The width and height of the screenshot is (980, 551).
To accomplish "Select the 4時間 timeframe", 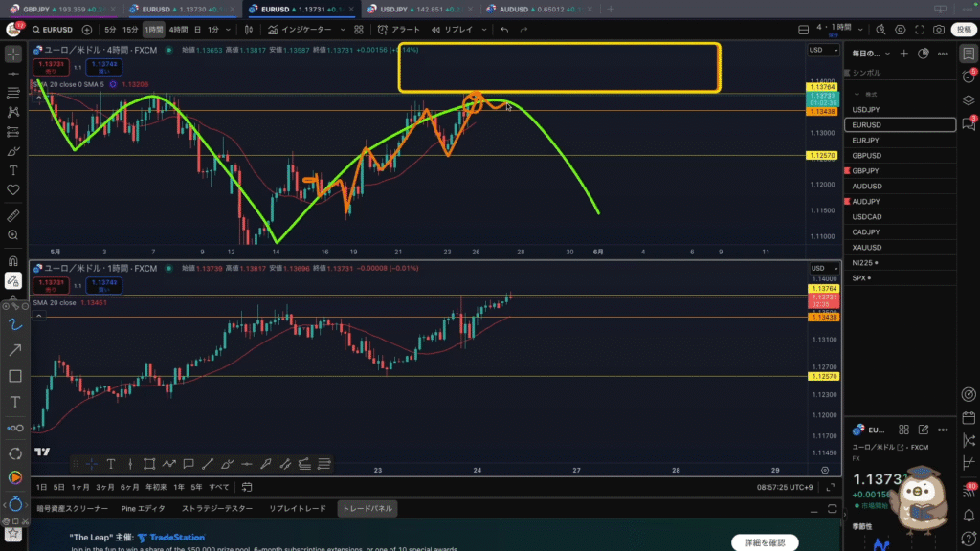I will click(x=178, y=30).
